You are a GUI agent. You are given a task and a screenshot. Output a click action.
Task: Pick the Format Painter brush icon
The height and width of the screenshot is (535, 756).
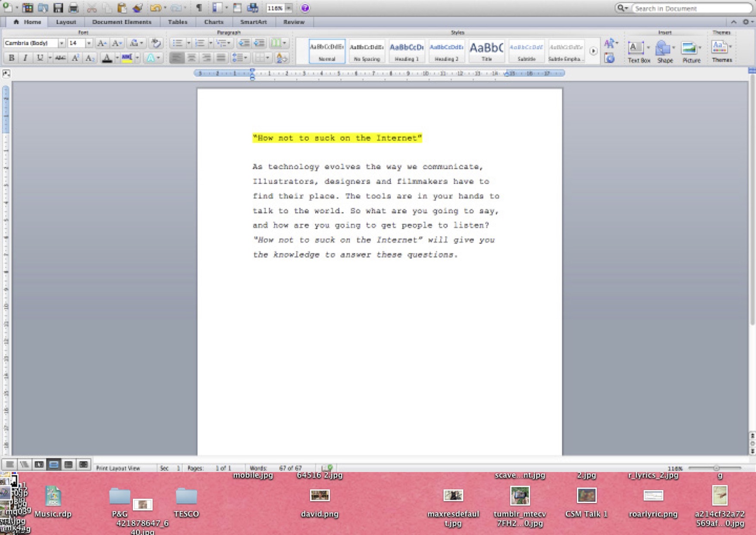tap(138, 8)
